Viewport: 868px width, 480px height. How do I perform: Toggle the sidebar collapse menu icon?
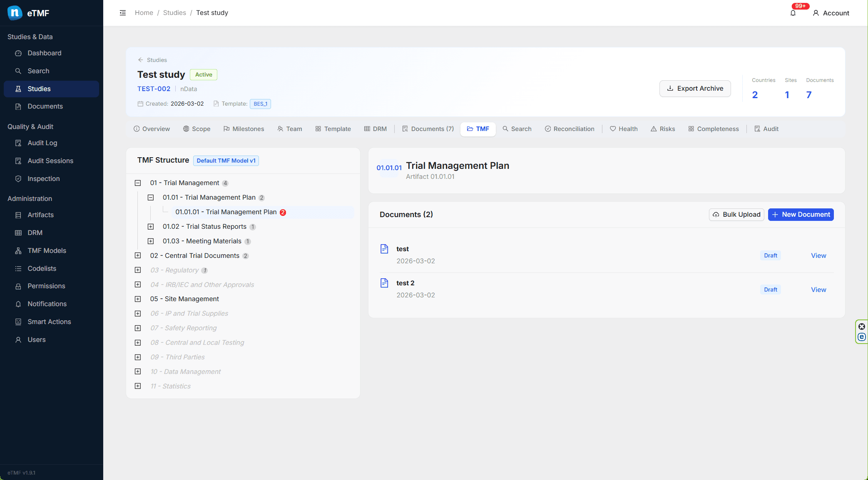click(x=123, y=13)
